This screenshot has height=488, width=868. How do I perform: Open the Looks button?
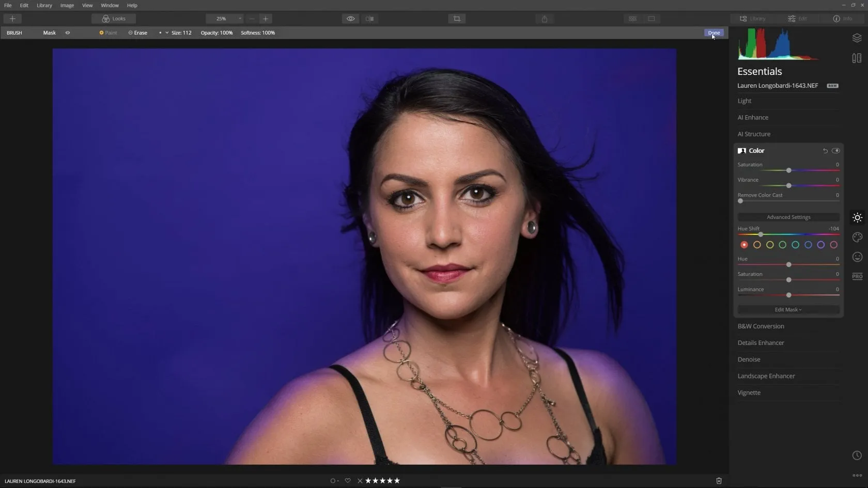114,19
